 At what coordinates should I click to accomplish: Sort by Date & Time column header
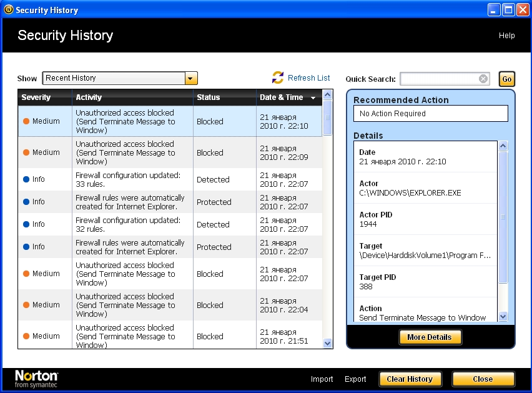click(x=289, y=97)
